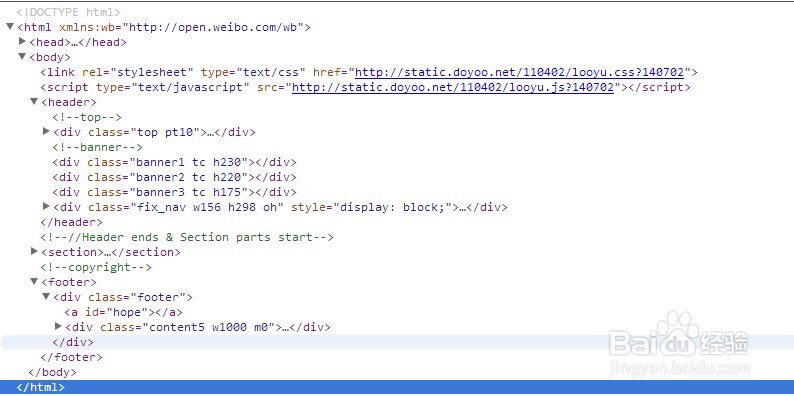Select the script type text/javascript row
Viewport: 794px width, 396px height.
point(366,88)
